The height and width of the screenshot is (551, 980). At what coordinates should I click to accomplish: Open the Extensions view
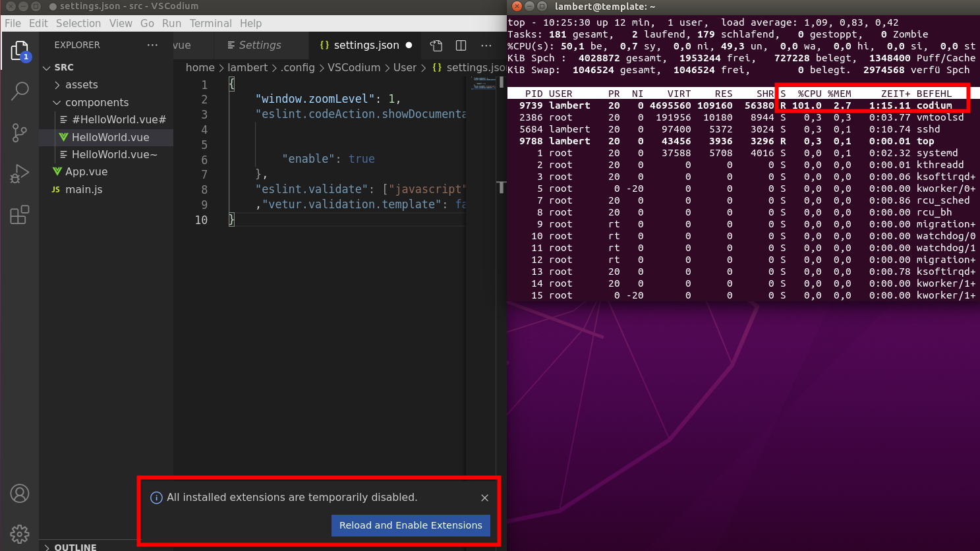pyautogui.click(x=20, y=214)
